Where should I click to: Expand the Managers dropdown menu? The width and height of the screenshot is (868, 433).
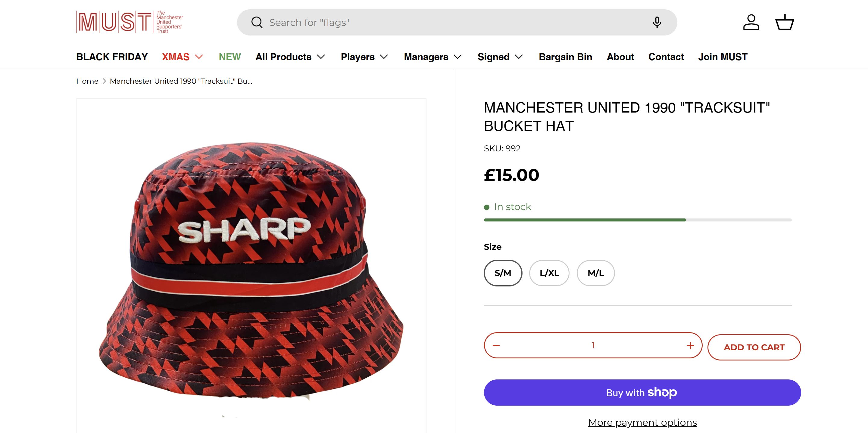[x=433, y=57]
